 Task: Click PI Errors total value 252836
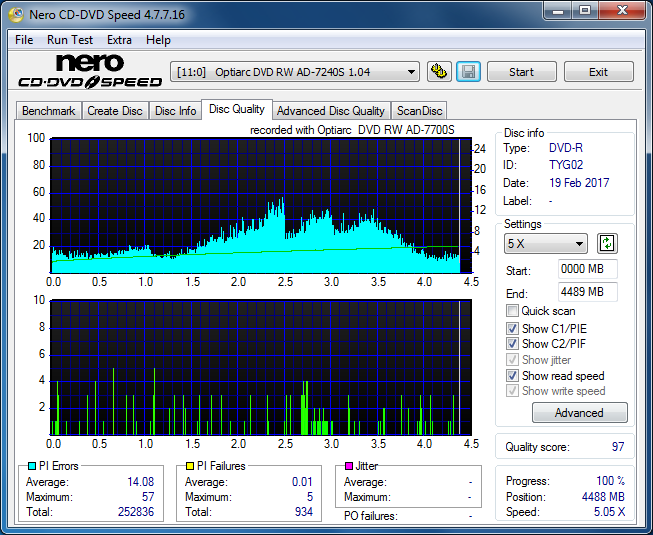click(136, 512)
